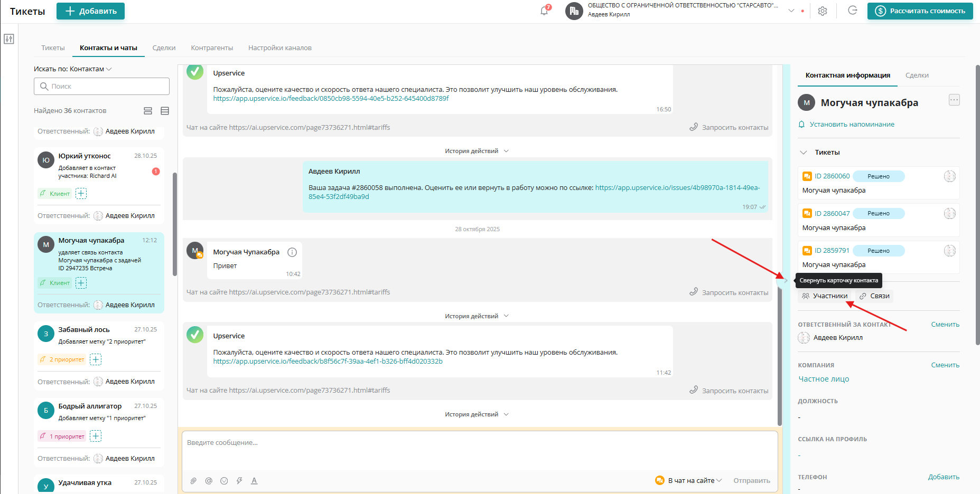Open the Искать по: Контактам dropdown

[x=72, y=69]
